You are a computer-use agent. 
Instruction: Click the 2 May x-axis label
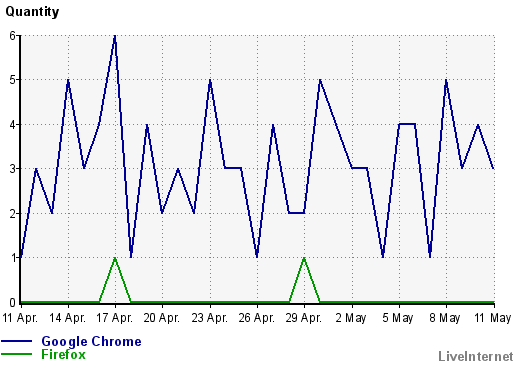point(351,318)
